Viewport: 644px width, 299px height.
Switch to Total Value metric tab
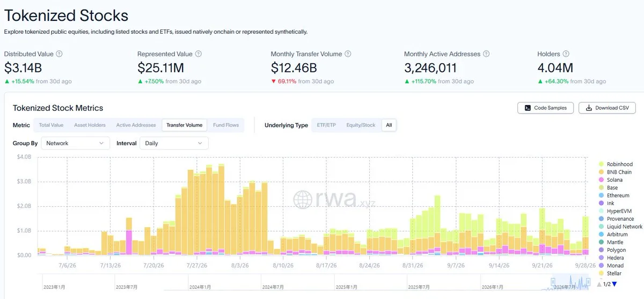tap(51, 125)
